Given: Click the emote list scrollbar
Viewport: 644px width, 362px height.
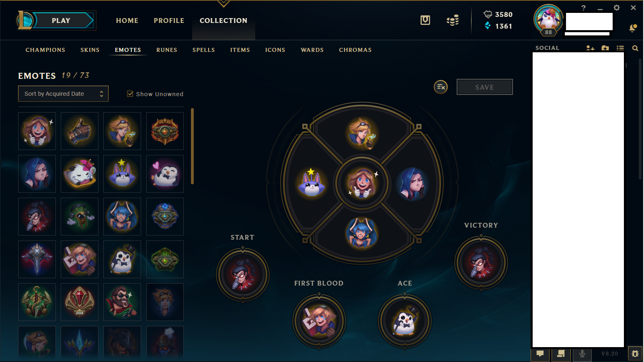Looking at the screenshot, I should click(193, 146).
